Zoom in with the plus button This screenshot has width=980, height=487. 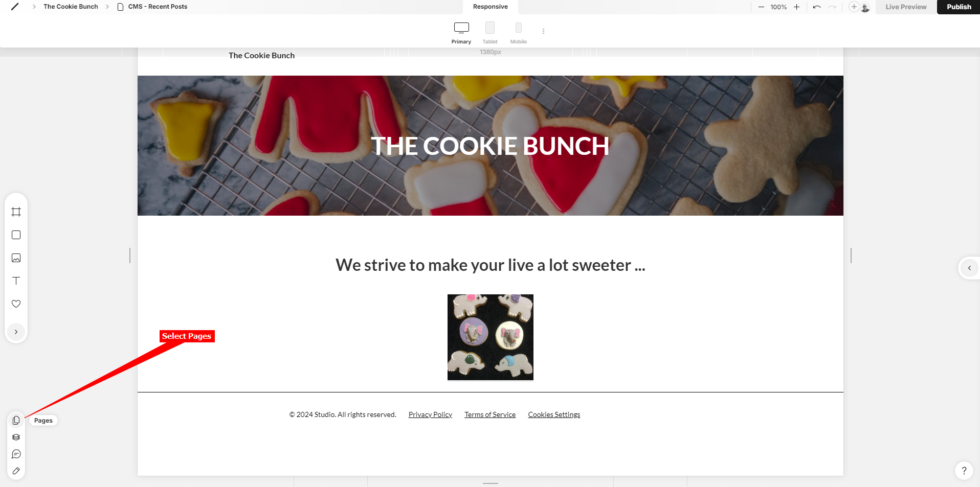[796, 7]
